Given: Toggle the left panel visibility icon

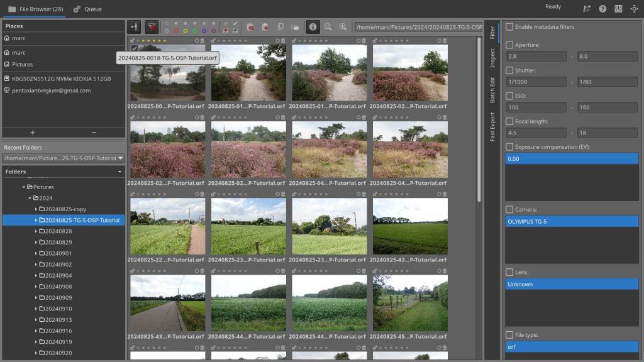Looking at the screenshot, I should tap(135, 27).
